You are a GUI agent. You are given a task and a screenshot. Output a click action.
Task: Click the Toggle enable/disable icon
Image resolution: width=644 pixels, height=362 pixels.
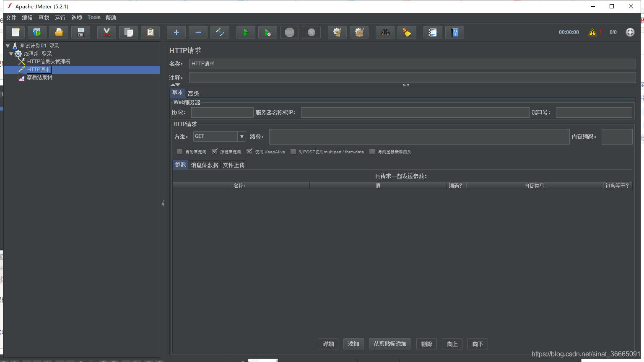pos(220,32)
